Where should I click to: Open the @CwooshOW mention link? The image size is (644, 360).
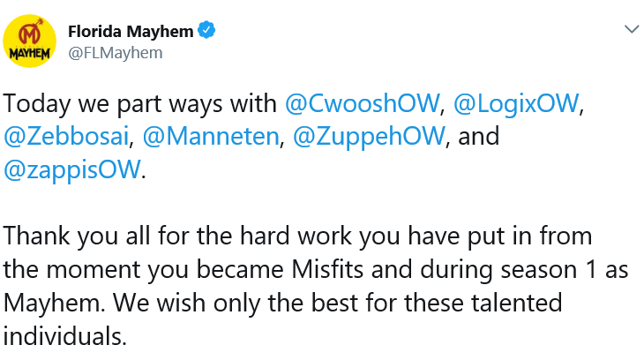(363, 103)
